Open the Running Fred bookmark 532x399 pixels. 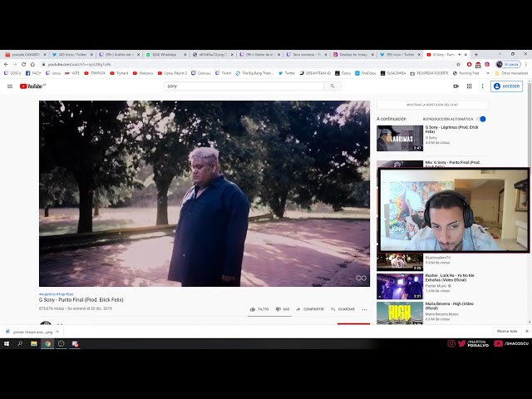click(x=465, y=73)
